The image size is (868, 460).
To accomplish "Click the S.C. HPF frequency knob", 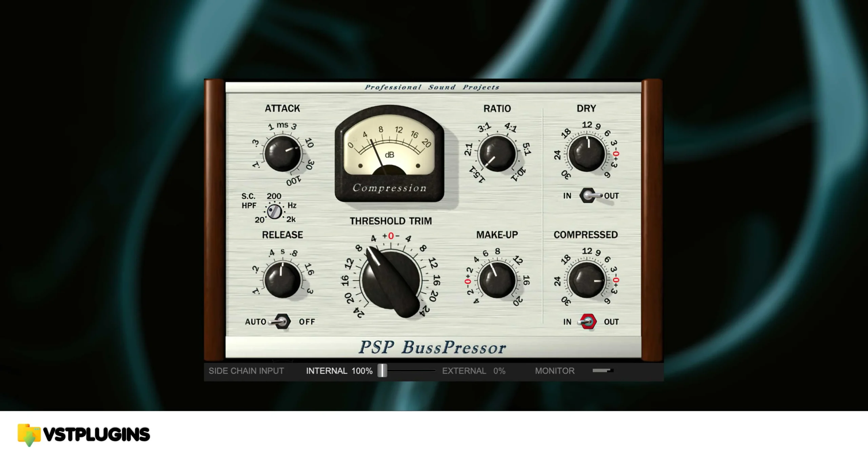I will pos(274,212).
